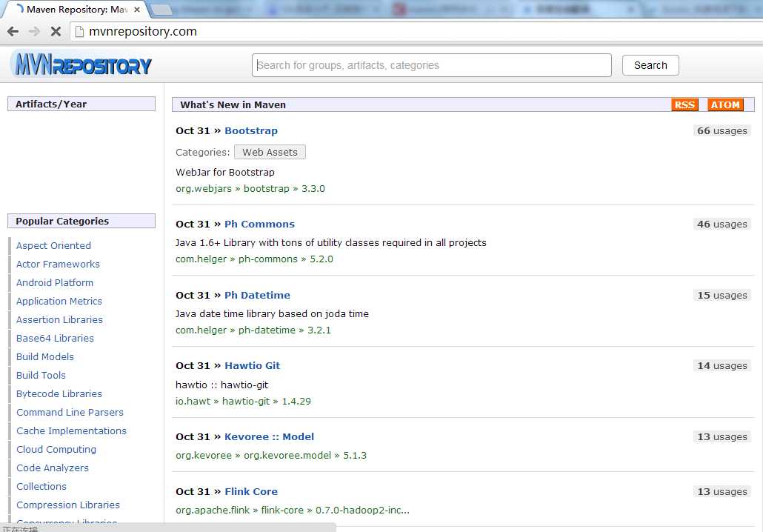Screen dimensions: 763x532
Task: Click the MVNRepository logo
Action: coord(81,64)
